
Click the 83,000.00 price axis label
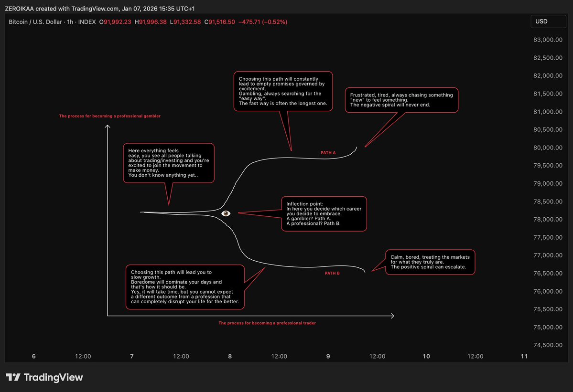coord(547,40)
